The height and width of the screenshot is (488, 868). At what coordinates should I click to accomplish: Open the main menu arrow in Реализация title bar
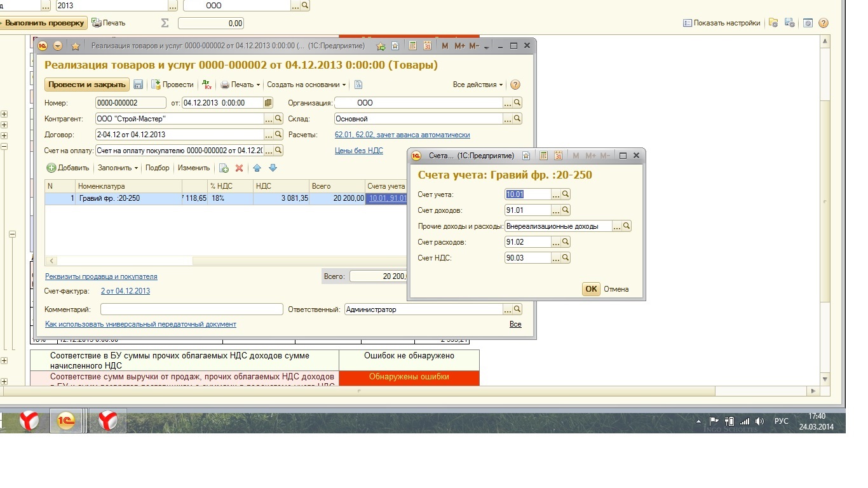tap(58, 46)
